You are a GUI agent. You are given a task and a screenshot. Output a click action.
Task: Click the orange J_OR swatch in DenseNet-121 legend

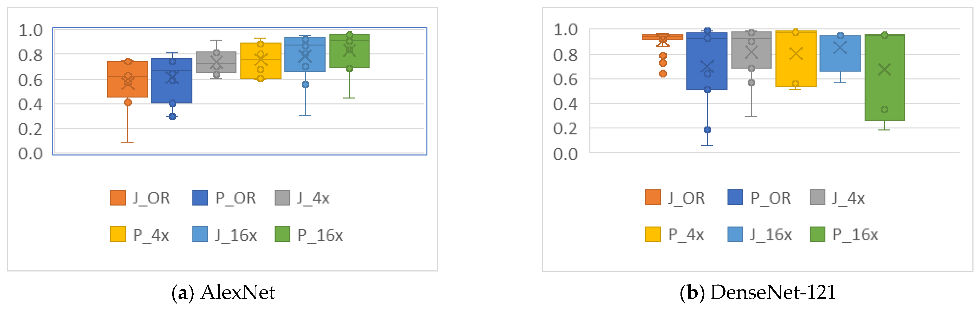(653, 197)
